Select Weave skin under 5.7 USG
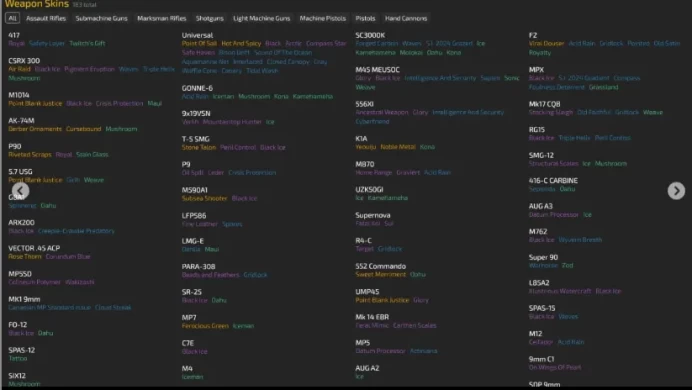This screenshot has height=390, width=692. click(94, 180)
